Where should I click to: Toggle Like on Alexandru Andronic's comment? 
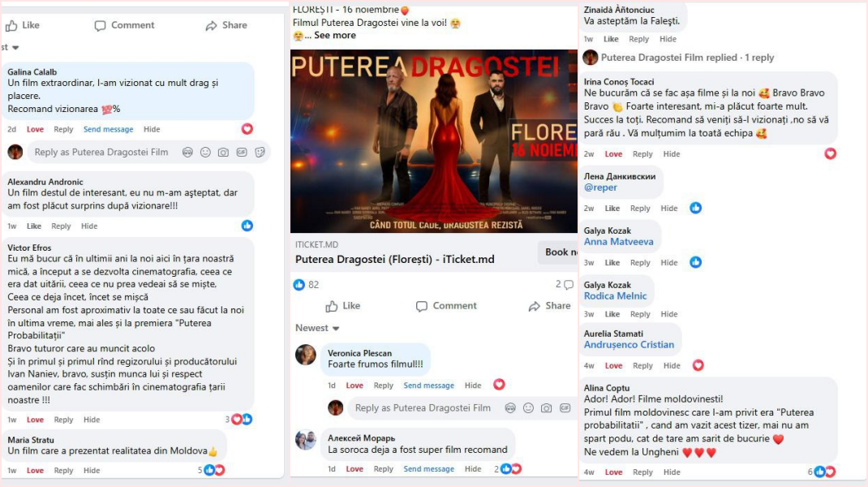tap(34, 226)
